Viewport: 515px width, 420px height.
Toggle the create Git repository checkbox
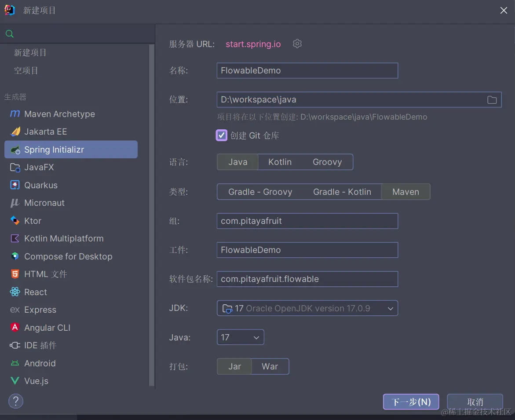coord(221,135)
